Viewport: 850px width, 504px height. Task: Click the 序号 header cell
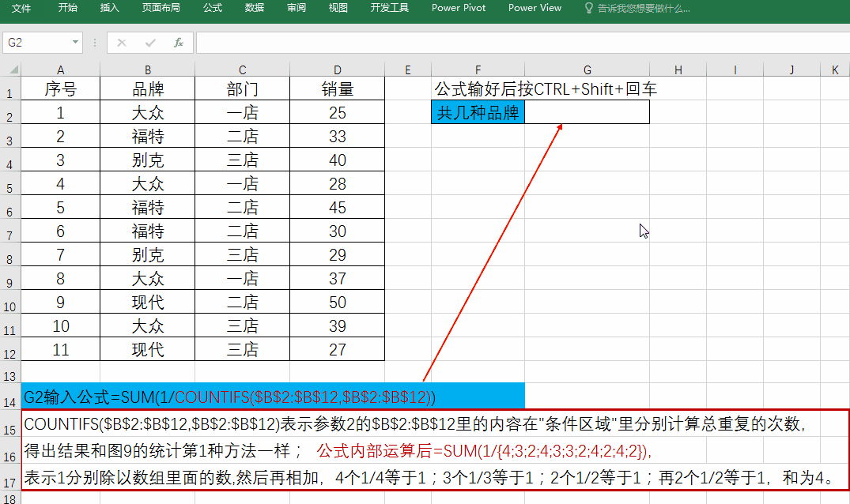(61, 88)
